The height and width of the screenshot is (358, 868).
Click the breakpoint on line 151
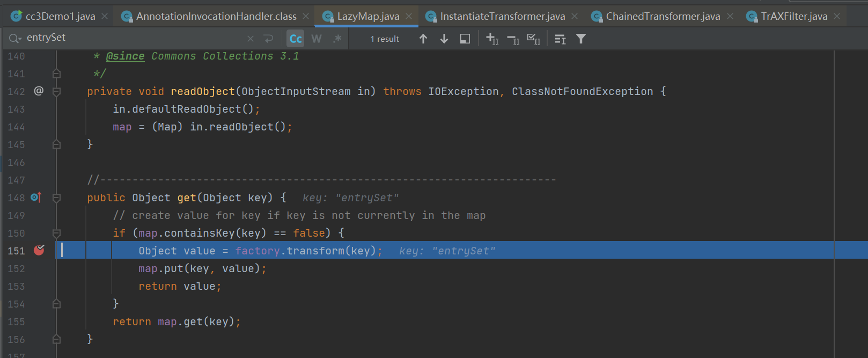coord(39,250)
